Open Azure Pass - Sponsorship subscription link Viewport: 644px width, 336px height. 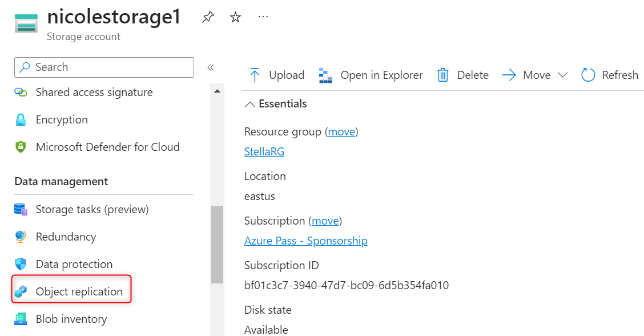(305, 241)
